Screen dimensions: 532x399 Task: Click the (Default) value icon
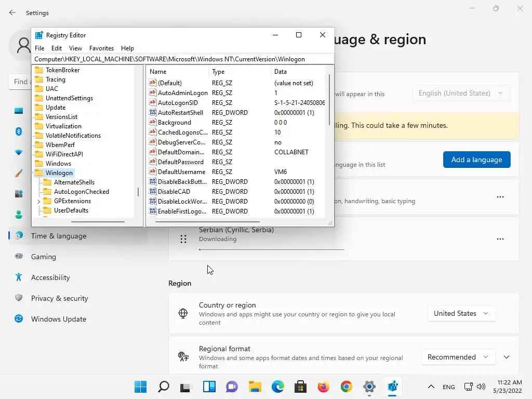(153, 83)
